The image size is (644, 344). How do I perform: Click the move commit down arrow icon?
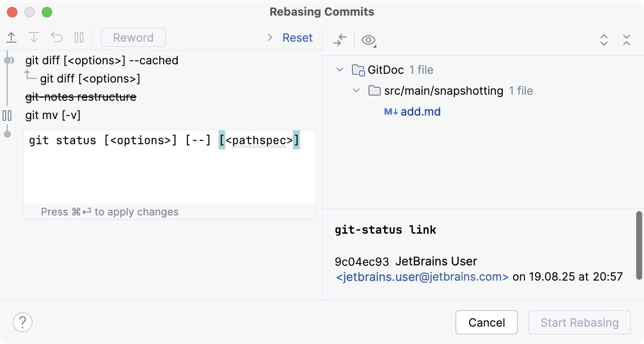pyautogui.click(x=34, y=37)
